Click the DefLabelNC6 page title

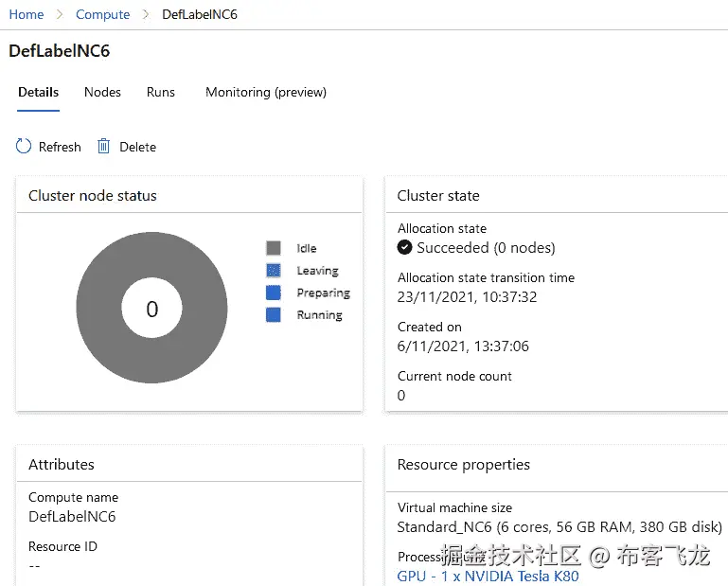click(59, 51)
